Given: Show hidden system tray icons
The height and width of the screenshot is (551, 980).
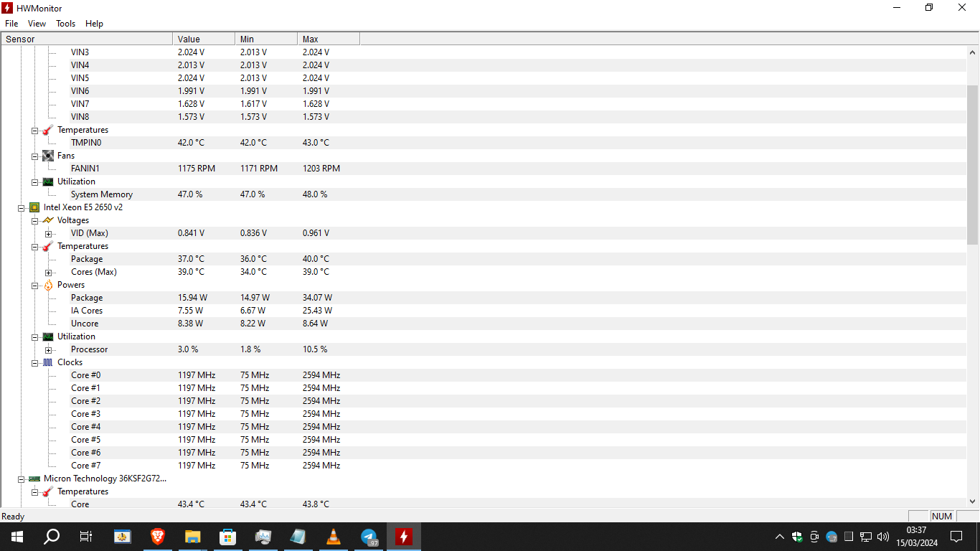Looking at the screenshot, I should click(x=780, y=537).
